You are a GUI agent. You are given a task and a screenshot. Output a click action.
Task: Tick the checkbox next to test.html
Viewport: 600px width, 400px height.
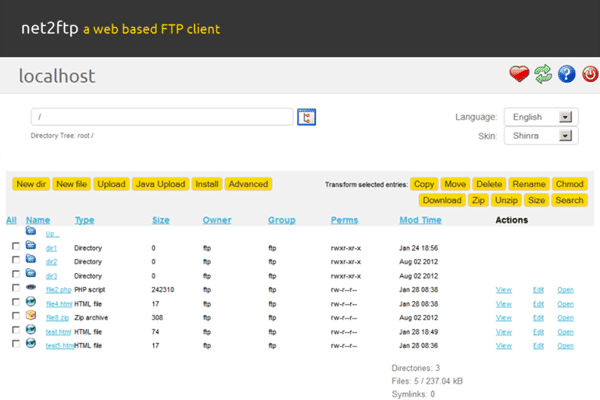[x=15, y=331]
